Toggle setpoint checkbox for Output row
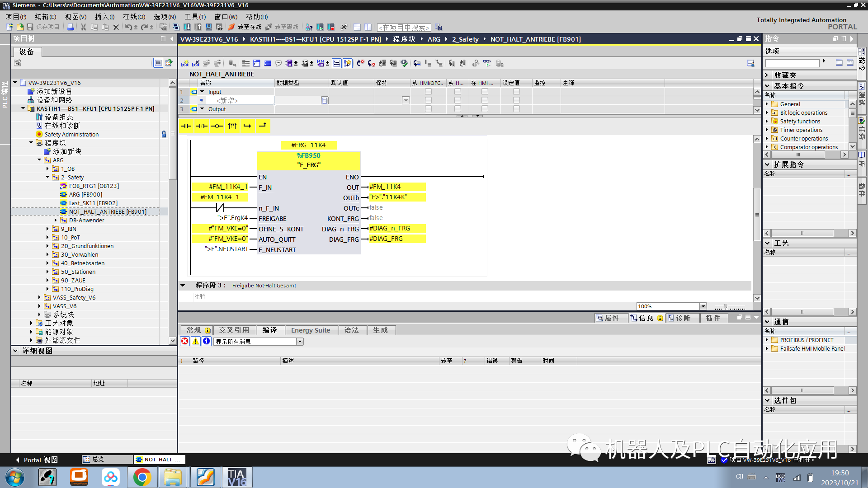The width and height of the screenshot is (868, 488). (x=516, y=109)
